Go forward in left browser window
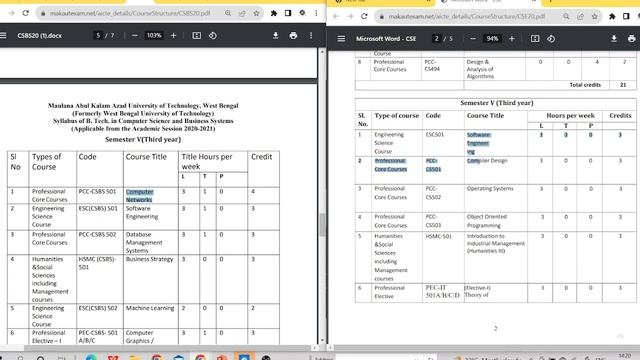The height and width of the screenshot is (360, 640). 11,13
